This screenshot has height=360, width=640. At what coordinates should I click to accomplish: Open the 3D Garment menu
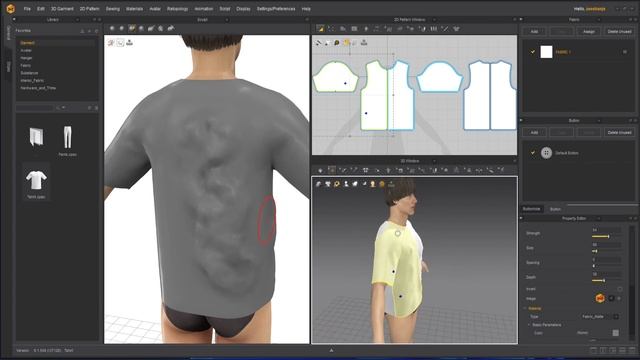click(x=62, y=9)
